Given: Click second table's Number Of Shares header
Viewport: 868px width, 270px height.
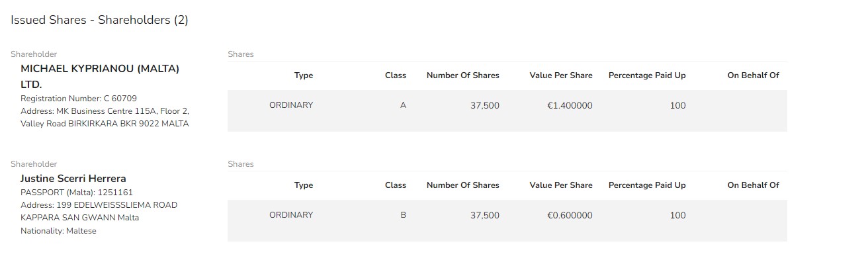Looking at the screenshot, I should [463, 185].
